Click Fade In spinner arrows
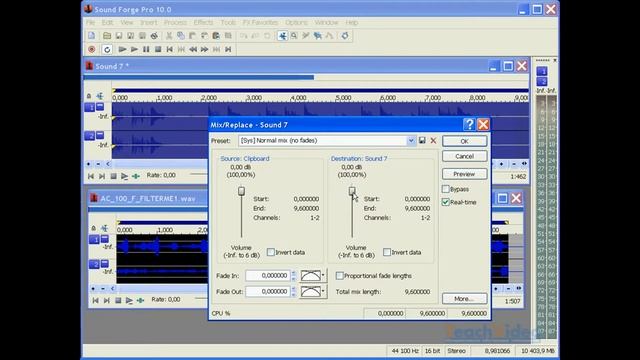 tap(293, 276)
